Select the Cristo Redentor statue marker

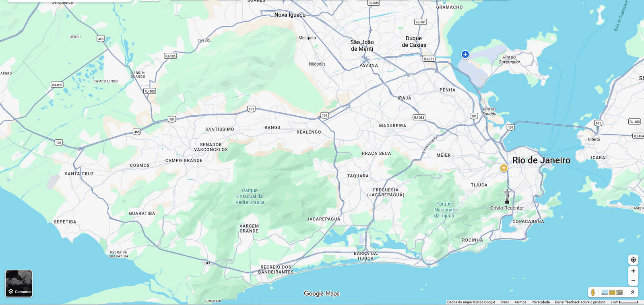tap(507, 197)
